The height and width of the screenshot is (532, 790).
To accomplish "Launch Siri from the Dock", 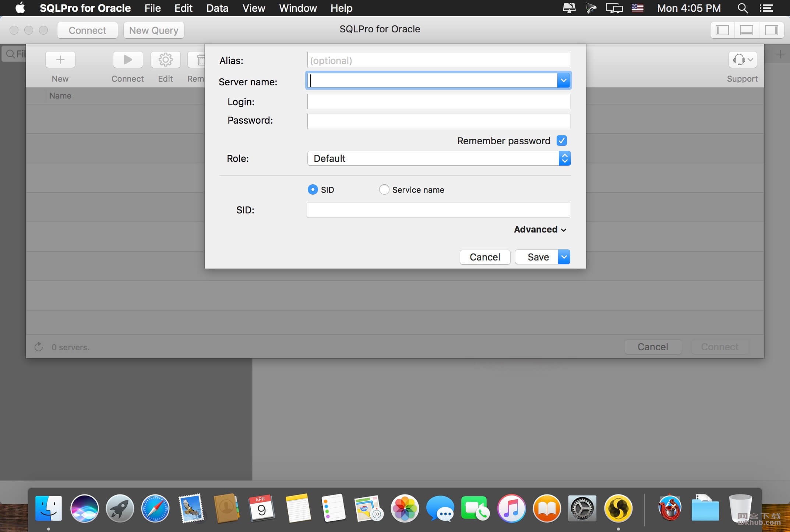I will tap(85, 508).
